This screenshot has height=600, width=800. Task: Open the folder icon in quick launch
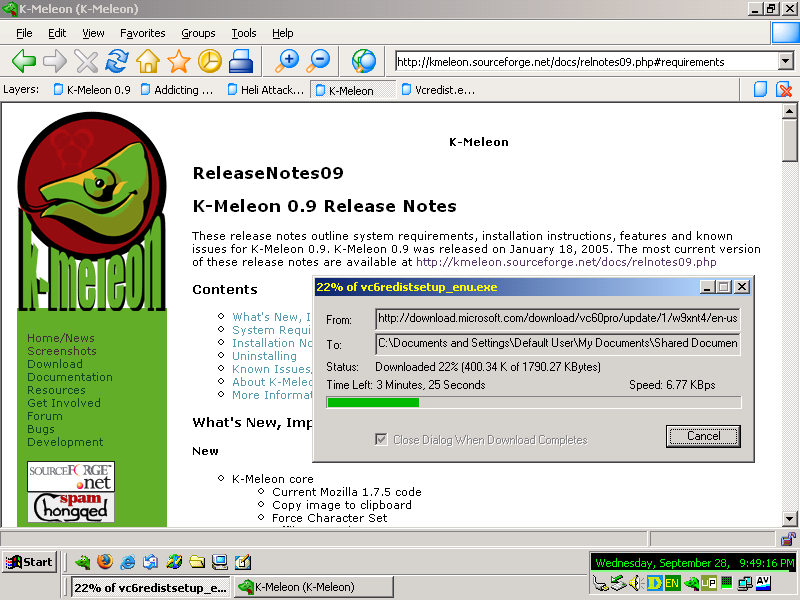point(197,562)
